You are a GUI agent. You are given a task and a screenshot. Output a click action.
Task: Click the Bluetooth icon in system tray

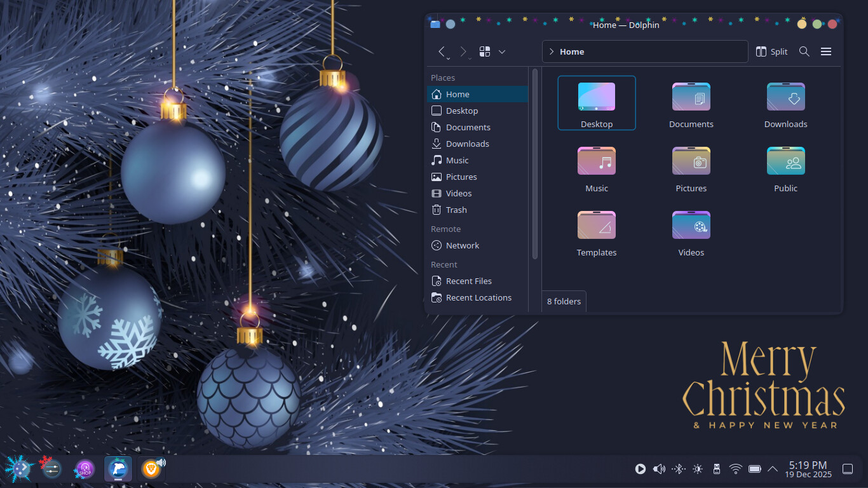[679, 469]
